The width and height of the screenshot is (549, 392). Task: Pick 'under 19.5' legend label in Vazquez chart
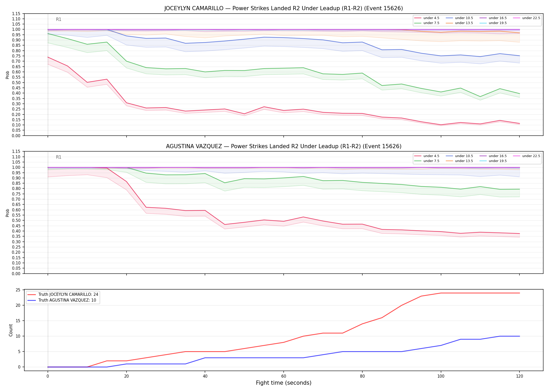coord(498,161)
